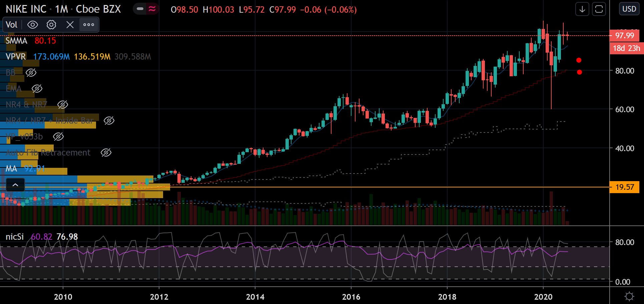Open settings for the Vol indicator

tap(51, 25)
